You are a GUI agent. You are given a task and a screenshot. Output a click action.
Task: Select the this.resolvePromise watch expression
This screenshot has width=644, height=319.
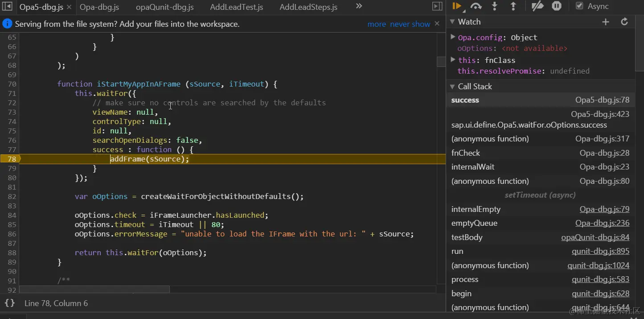click(523, 71)
